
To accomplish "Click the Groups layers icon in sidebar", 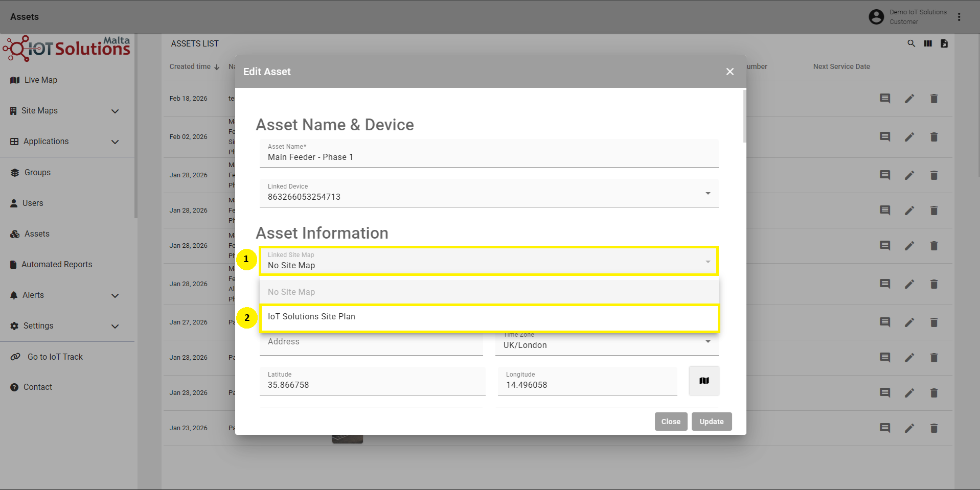I will pyautogui.click(x=15, y=173).
